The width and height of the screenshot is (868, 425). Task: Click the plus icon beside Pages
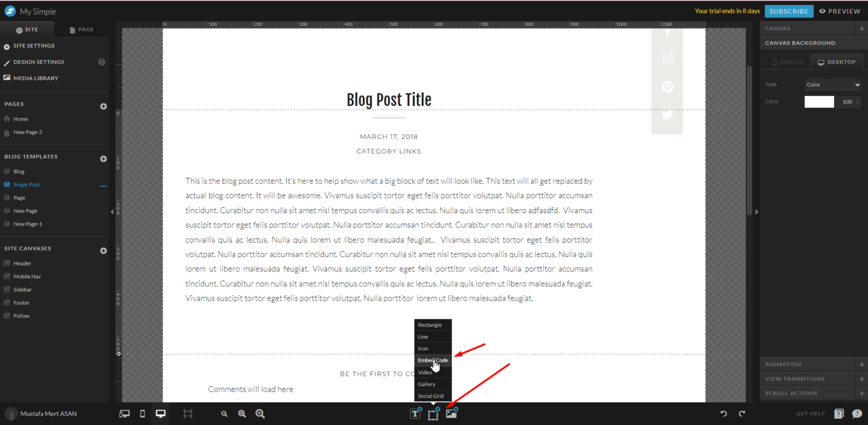(103, 106)
